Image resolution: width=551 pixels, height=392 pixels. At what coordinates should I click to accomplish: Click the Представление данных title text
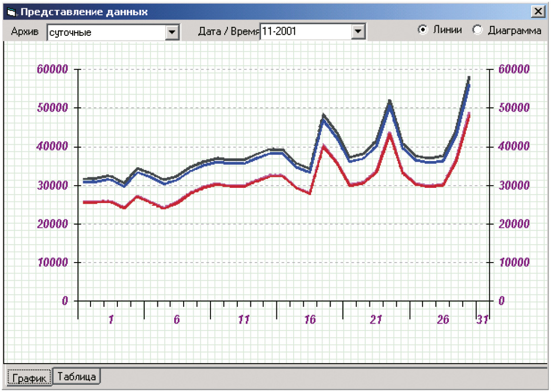pyautogui.click(x=84, y=12)
